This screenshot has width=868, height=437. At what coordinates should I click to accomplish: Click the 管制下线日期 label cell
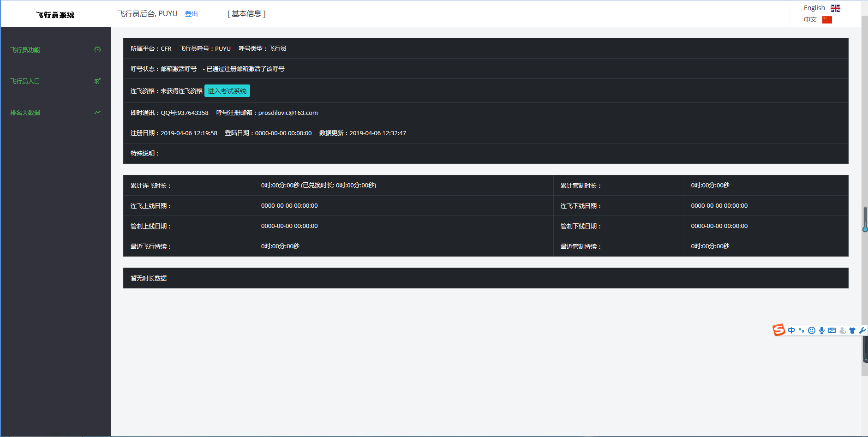click(618, 226)
